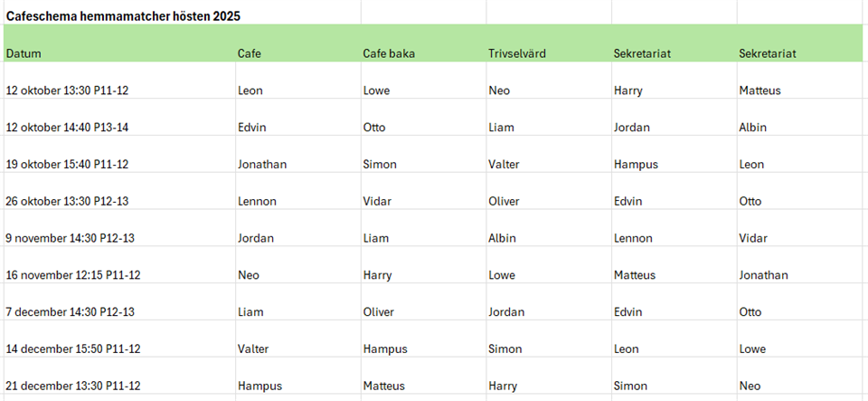Click "Oliver" in the Trivselvärd column
This screenshot has height=401, width=868.
[x=505, y=202]
